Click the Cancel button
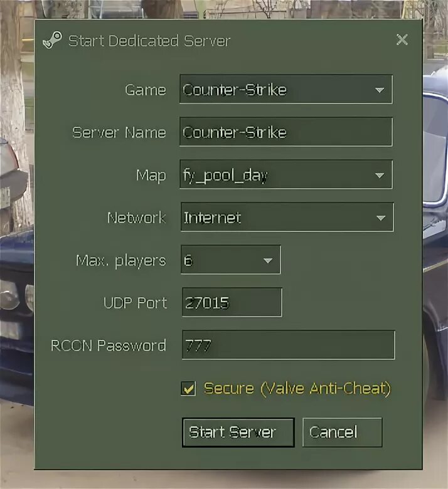The height and width of the screenshot is (489, 448). tap(342, 433)
